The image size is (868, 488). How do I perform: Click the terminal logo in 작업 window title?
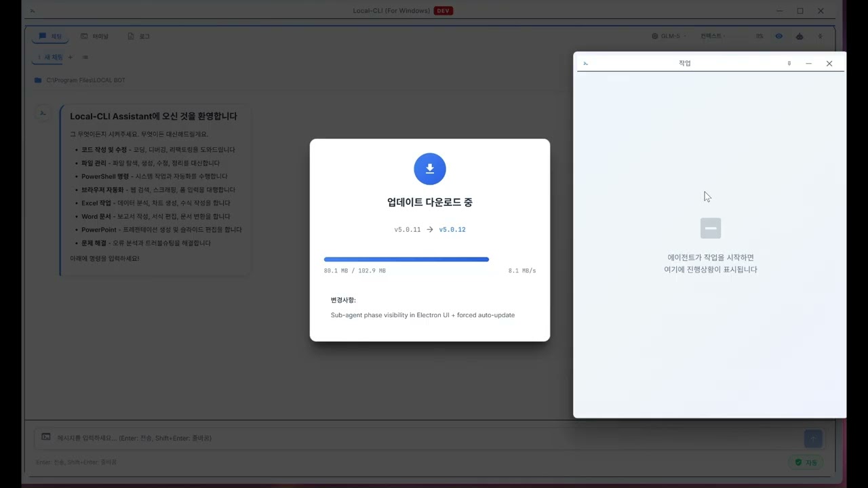click(585, 63)
